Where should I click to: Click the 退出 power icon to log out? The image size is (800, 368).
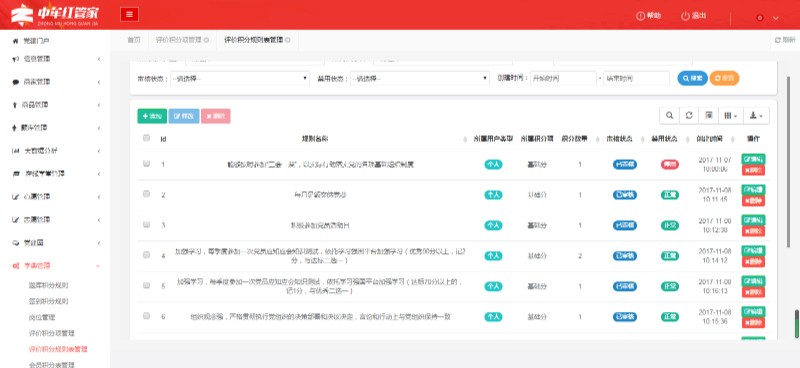tap(685, 16)
